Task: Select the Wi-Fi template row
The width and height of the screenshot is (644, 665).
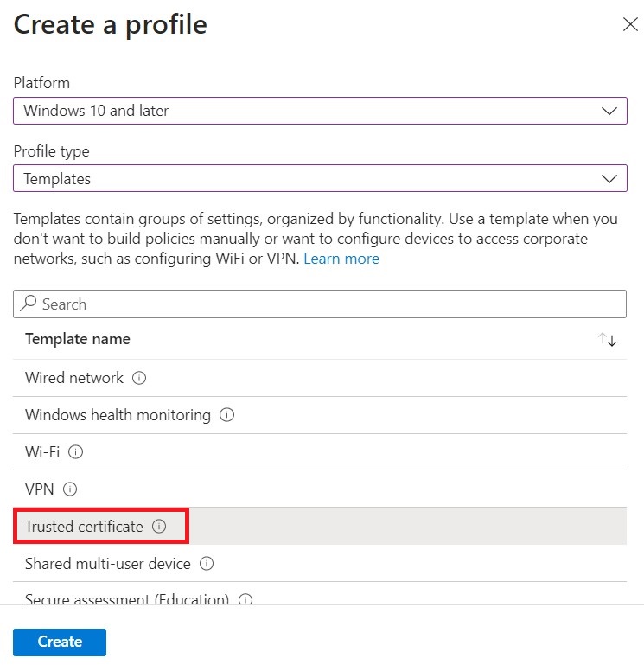Action: (320, 451)
